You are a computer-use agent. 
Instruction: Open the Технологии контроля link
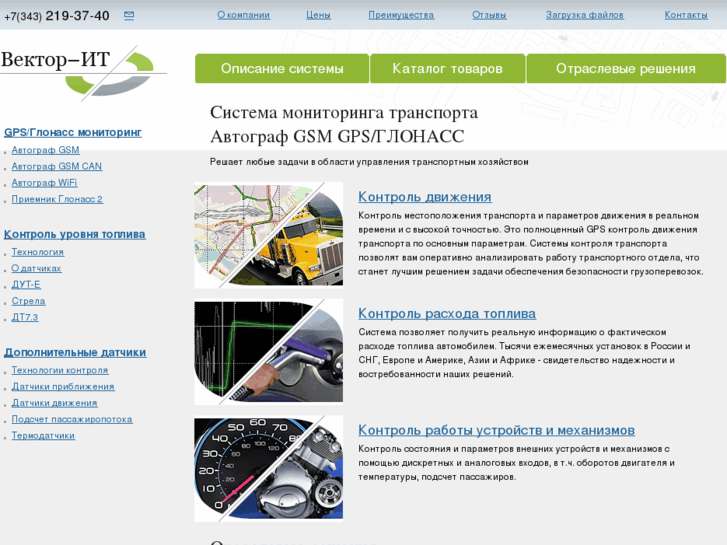(x=60, y=371)
